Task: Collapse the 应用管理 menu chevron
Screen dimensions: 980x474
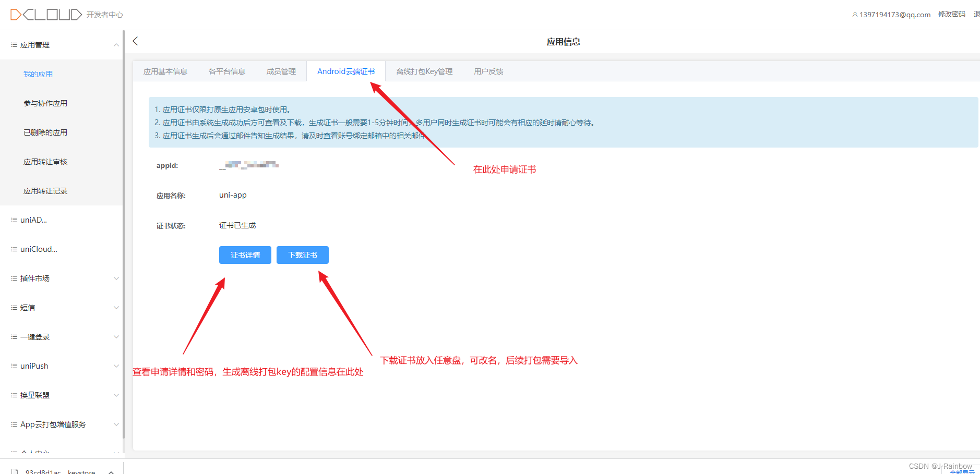Action: tap(116, 45)
